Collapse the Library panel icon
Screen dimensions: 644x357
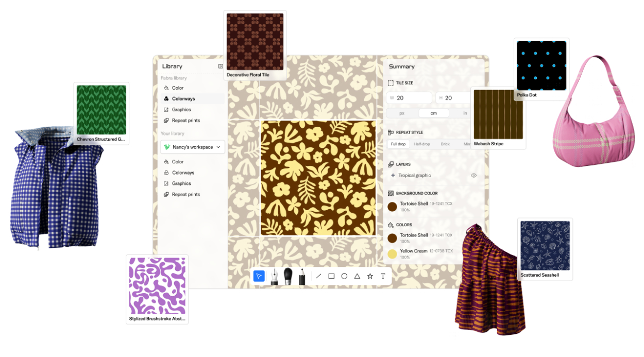click(x=221, y=66)
